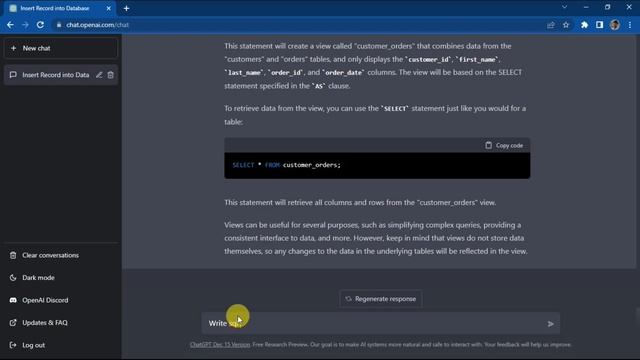The width and height of the screenshot is (640, 360).
Task: Go forward in browser history
Action: [25, 25]
